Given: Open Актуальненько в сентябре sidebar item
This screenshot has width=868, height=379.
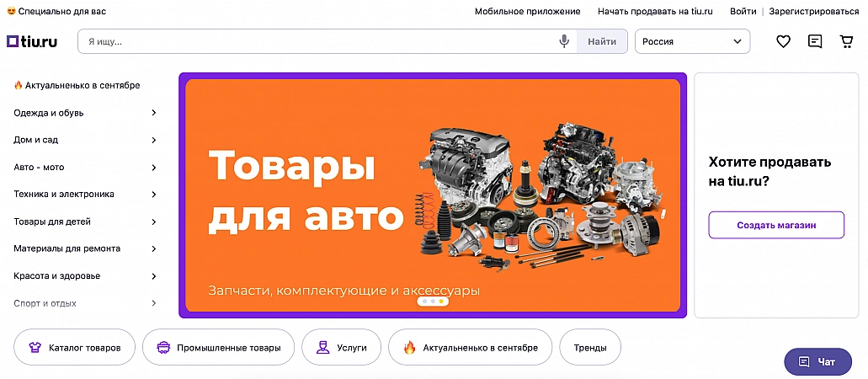Looking at the screenshot, I should click(77, 85).
